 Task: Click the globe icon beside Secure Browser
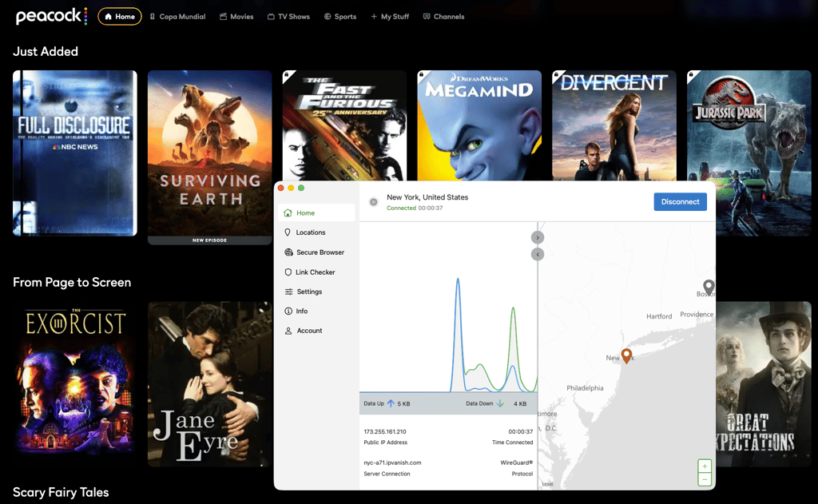pos(288,252)
